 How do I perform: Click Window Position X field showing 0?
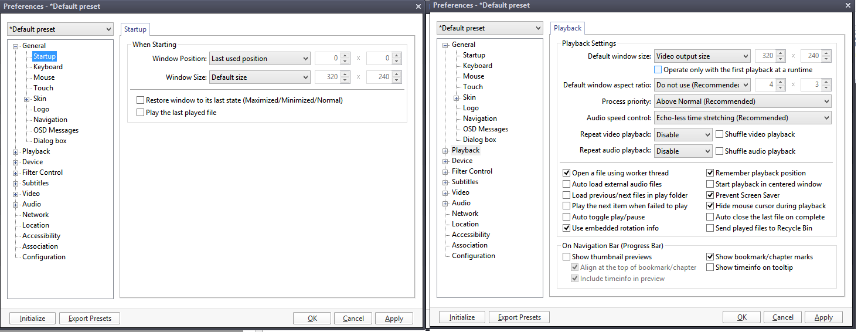(x=328, y=59)
